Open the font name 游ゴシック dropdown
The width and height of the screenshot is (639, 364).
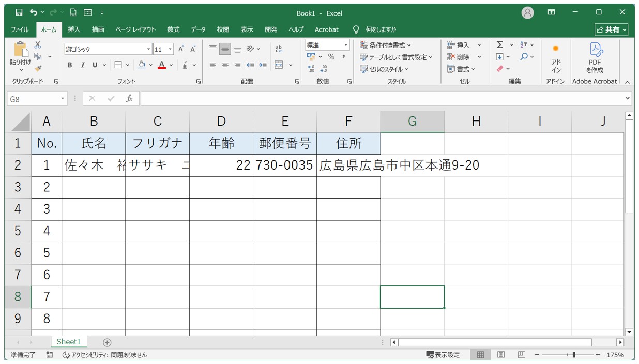[149, 50]
